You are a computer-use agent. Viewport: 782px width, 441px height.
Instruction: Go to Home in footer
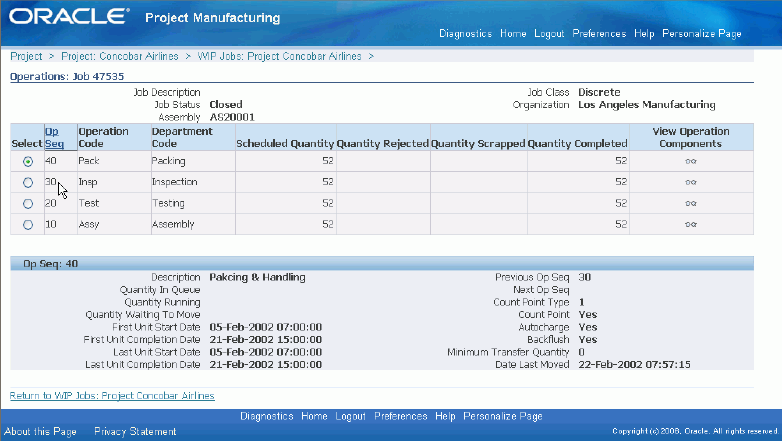coord(314,416)
